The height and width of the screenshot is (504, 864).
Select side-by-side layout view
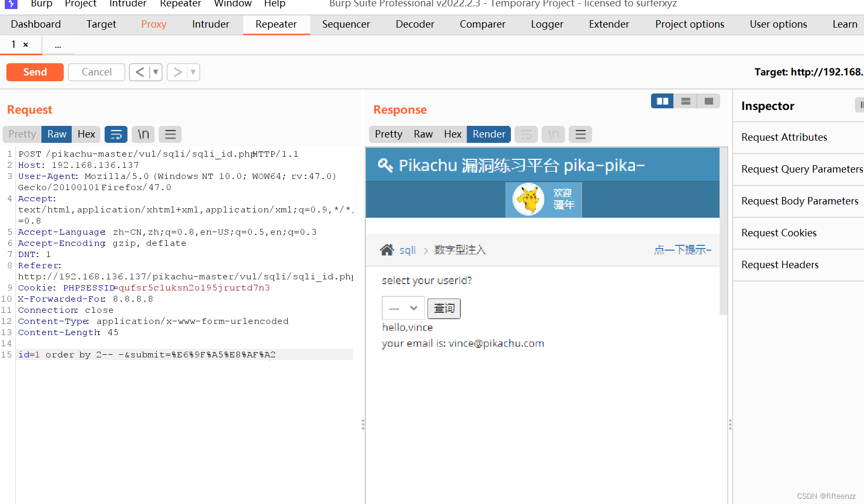[x=663, y=101]
